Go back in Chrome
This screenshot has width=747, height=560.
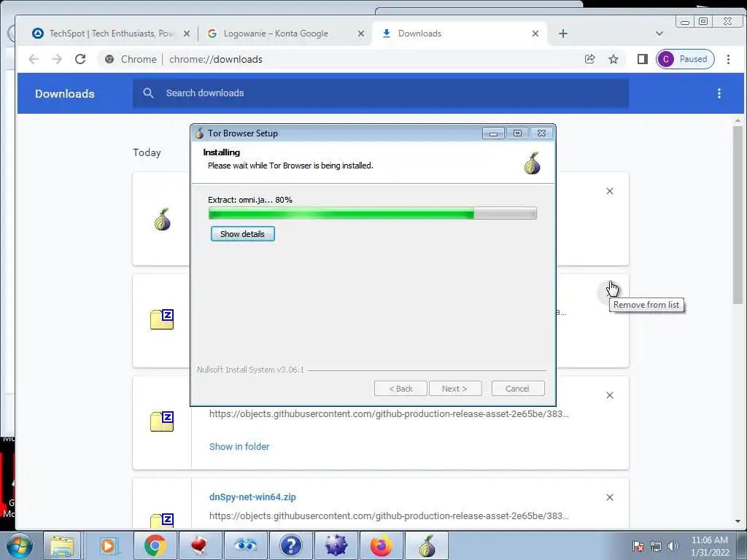(34, 59)
